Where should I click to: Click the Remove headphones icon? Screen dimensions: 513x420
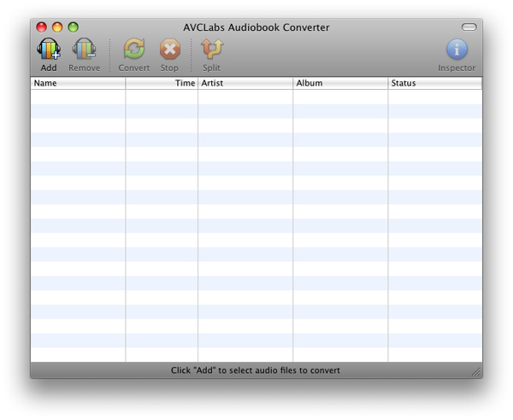coord(84,50)
